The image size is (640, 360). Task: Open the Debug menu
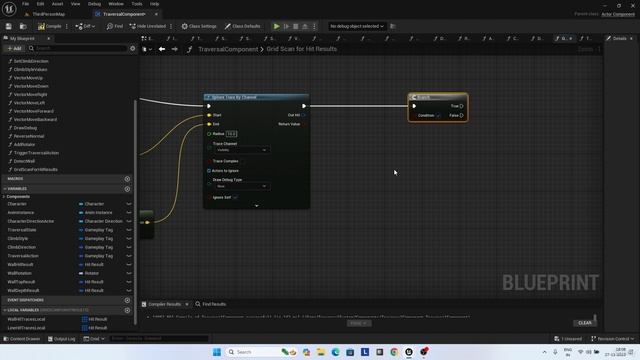94,4
